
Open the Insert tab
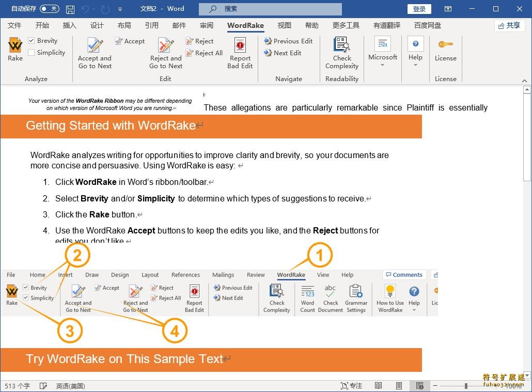pos(70,25)
